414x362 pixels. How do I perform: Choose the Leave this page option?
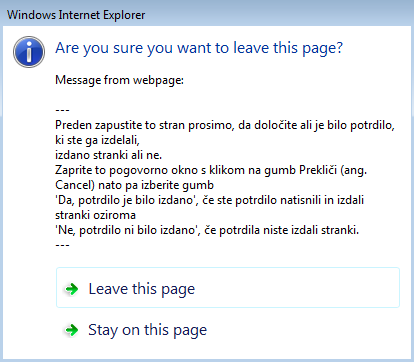(x=228, y=287)
